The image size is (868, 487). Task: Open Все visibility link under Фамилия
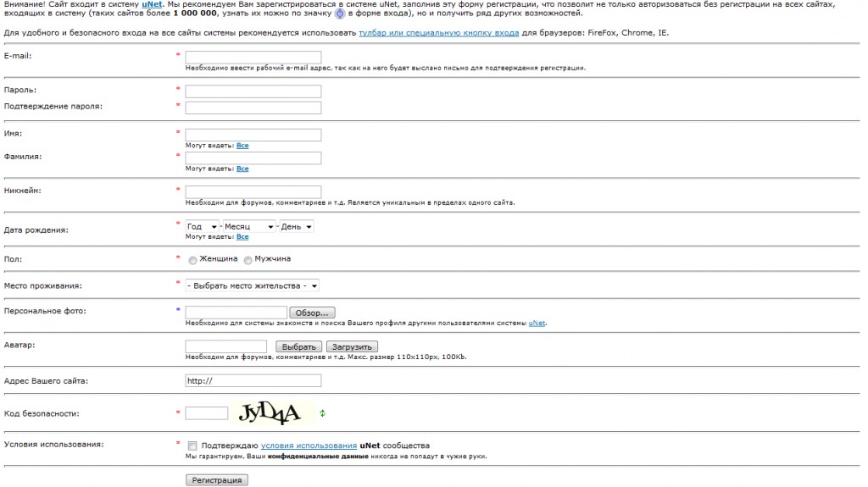pyautogui.click(x=242, y=169)
